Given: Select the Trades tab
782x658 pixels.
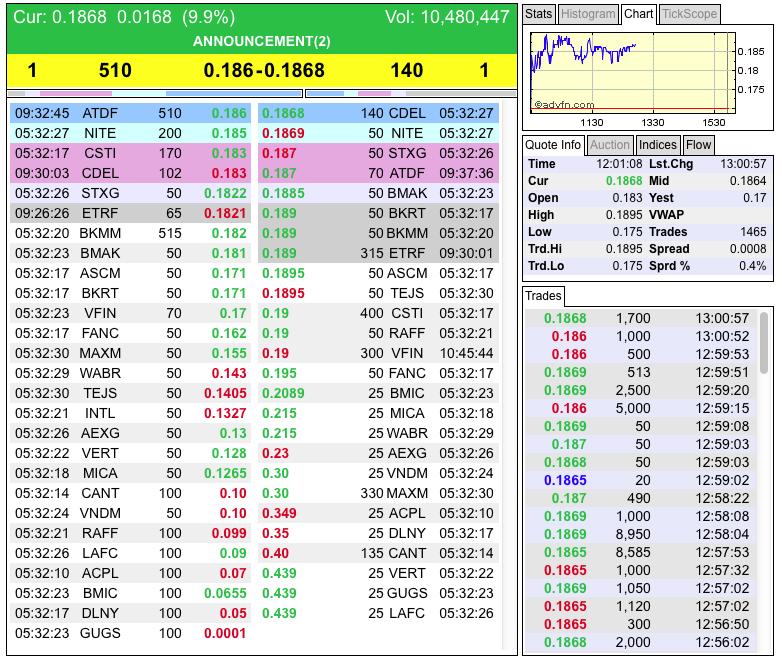Looking at the screenshot, I should (x=544, y=296).
